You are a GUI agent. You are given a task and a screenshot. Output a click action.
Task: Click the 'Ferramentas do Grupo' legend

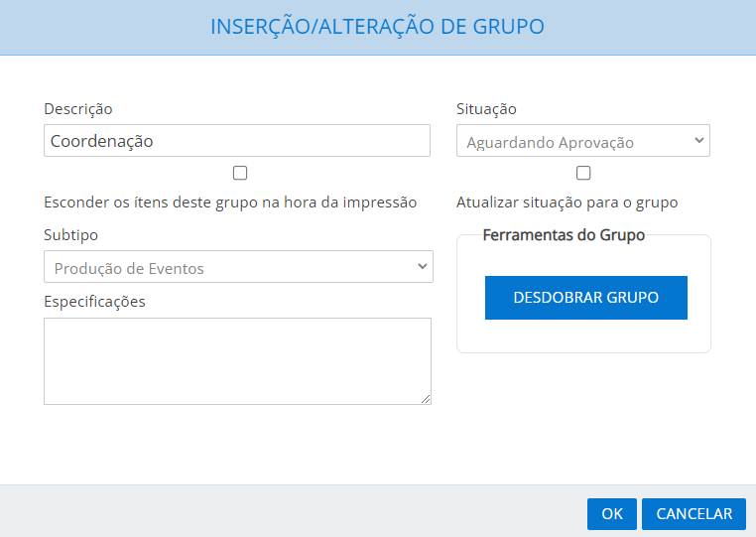(564, 235)
